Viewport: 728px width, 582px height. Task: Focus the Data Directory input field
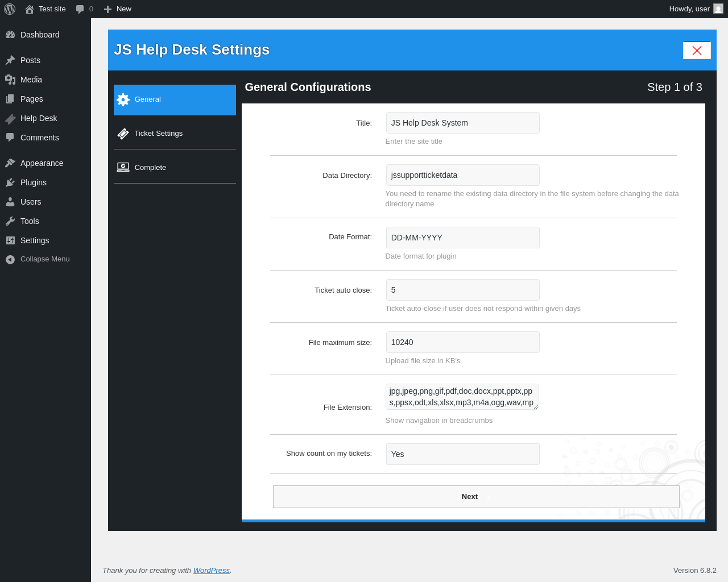pyautogui.click(x=462, y=175)
